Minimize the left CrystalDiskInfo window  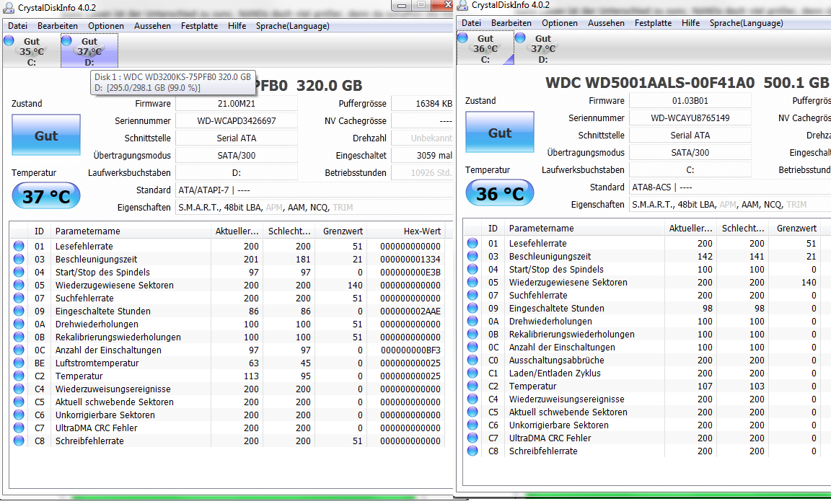click(x=403, y=5)
